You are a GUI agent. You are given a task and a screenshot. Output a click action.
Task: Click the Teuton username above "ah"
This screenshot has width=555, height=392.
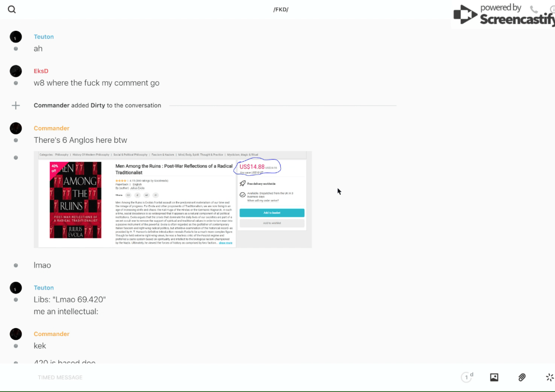[44, 37]
